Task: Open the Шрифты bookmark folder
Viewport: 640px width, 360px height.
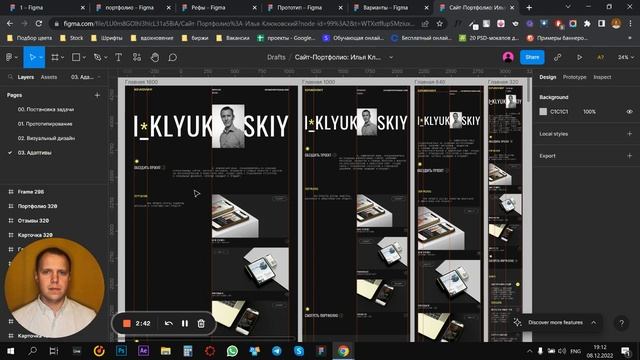Action: coord(107,38)
